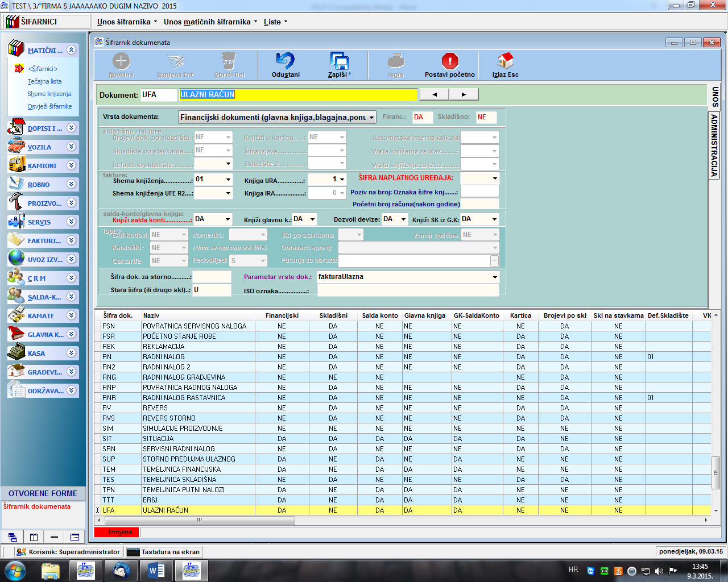Click the SERVIS sidebar icon
Screen dimensions: 728x582
tap(16, 221)
